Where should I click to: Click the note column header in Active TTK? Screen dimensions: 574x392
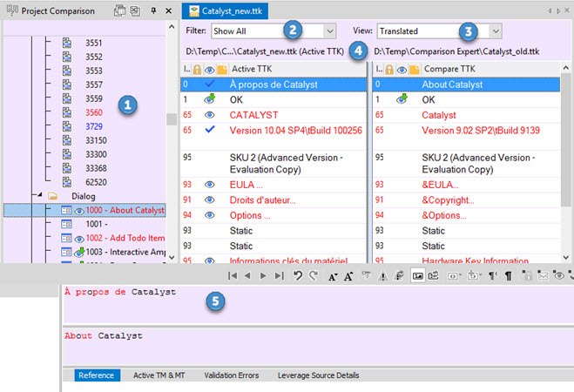tap(222, 69)
